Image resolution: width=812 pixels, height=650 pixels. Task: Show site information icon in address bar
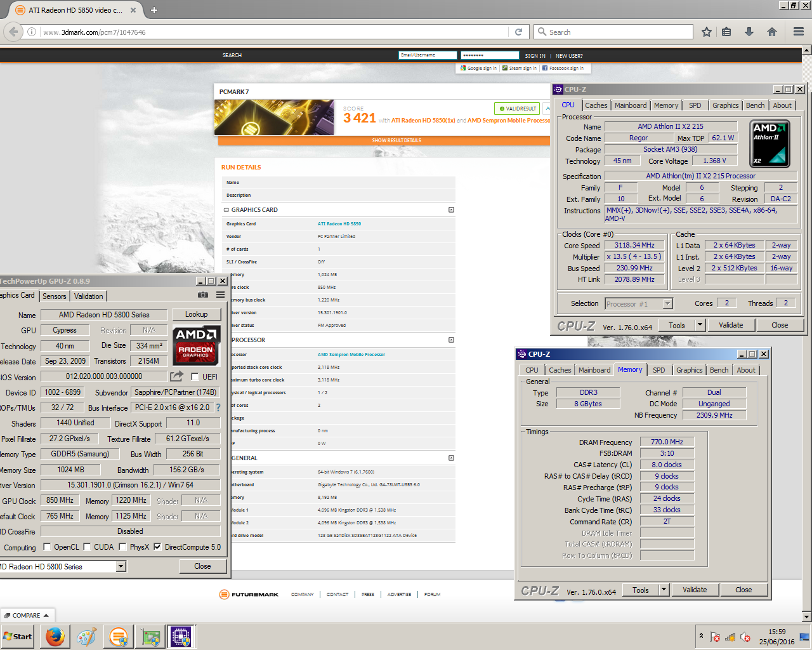(x=32, y=32)
